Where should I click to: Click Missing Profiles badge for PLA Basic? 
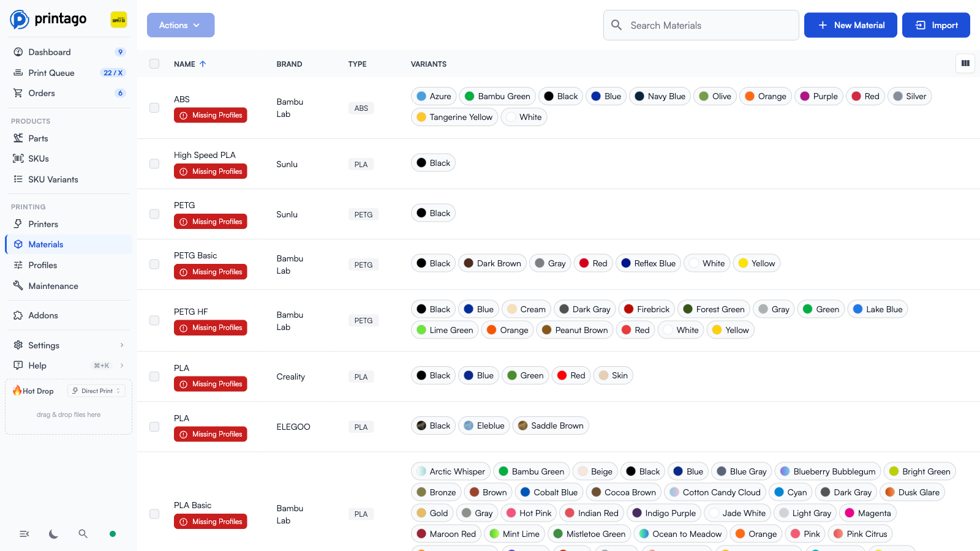click(211, 522)
